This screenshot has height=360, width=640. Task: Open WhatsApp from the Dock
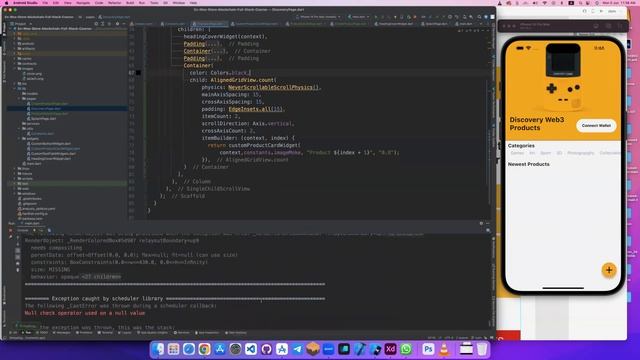406,349
